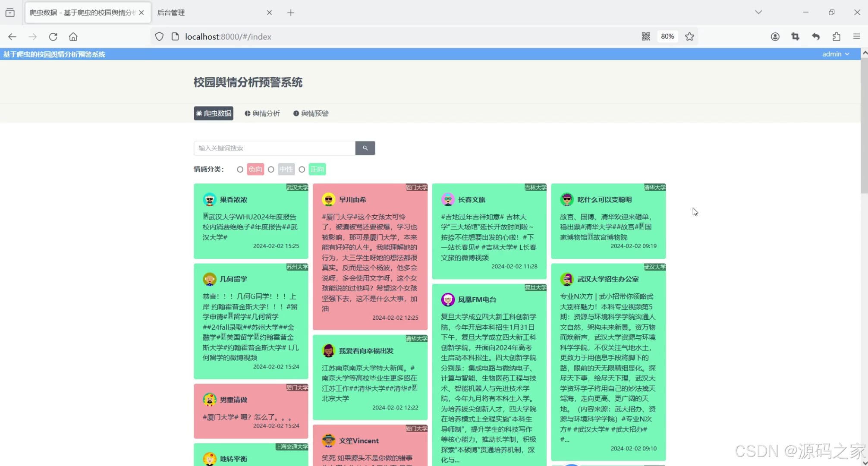Reload the page with refresh icon

point(53,37)
